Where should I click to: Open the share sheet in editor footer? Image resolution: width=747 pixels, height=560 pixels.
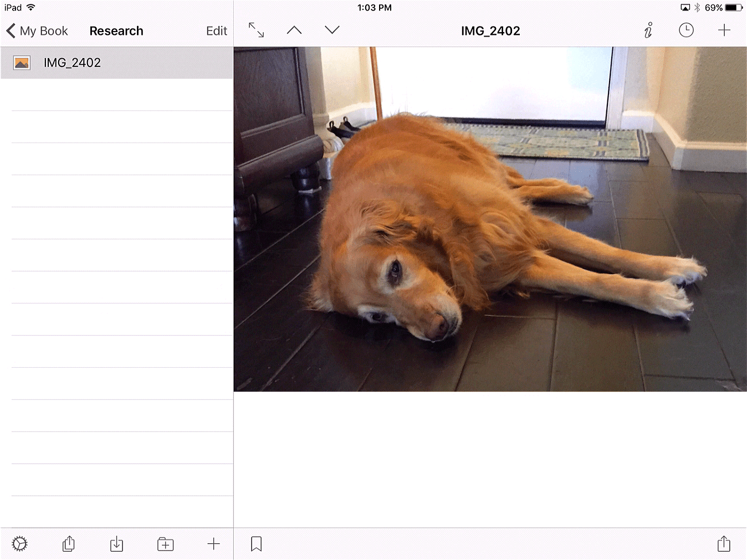pyautogui.click(x=724, y=544)
